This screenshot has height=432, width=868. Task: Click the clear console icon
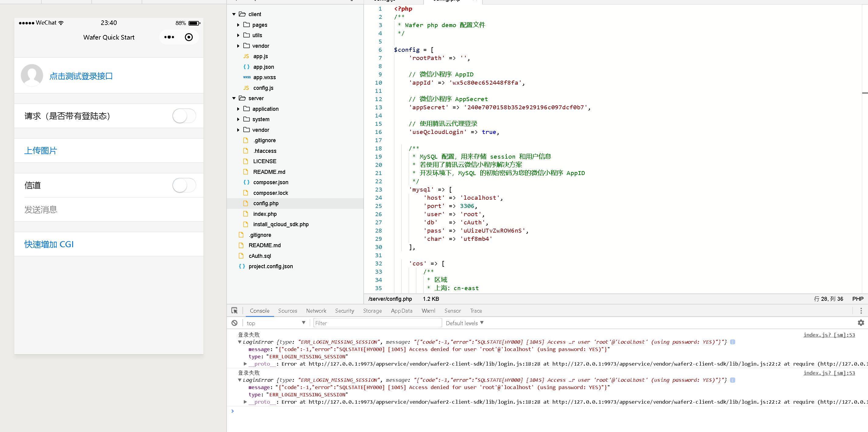[234, 323]
